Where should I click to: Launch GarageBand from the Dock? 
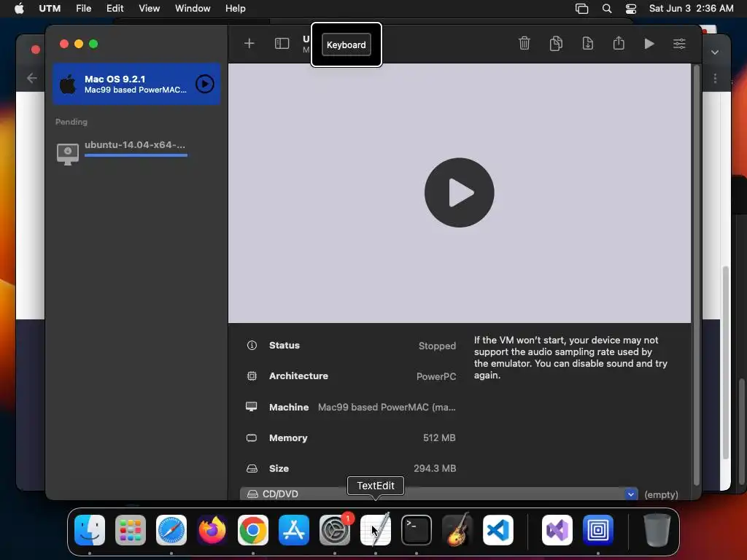click(457, 530)
